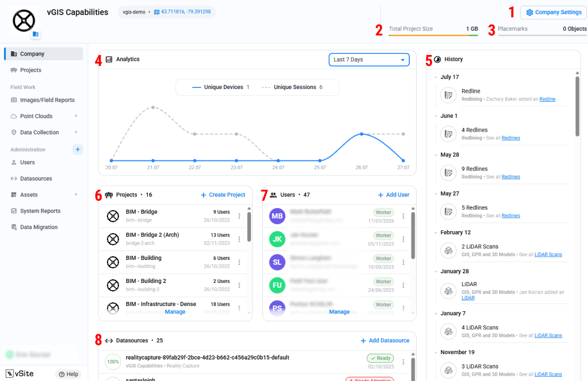Click the Projects list scrollbar
The image size is (588, 381).
click(x=249, y=227)
